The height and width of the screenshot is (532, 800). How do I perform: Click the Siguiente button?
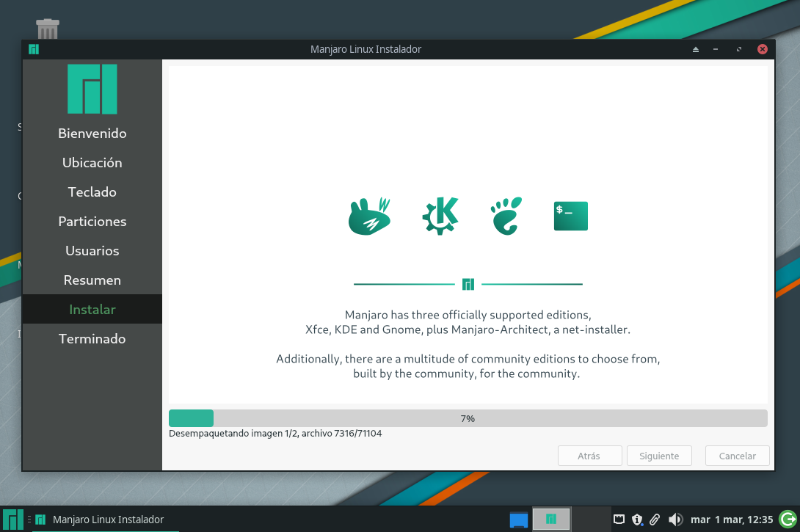(x=658, y=455)
